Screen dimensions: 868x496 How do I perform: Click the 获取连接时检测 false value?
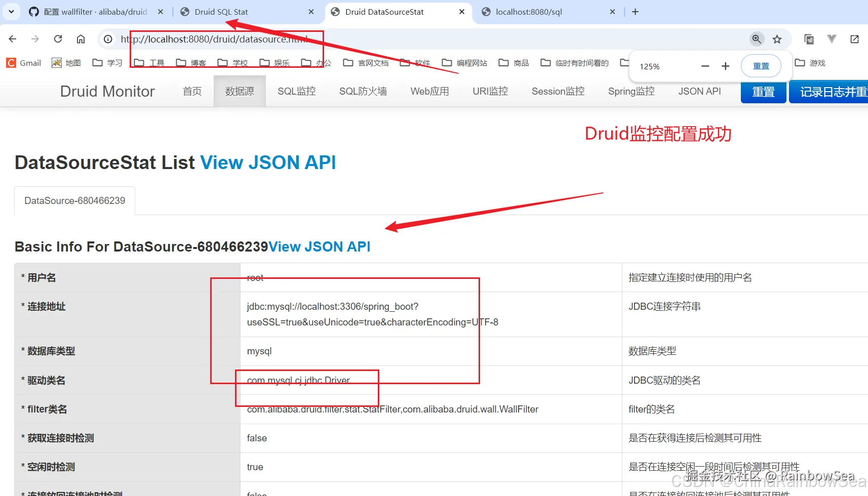point(257,438)
